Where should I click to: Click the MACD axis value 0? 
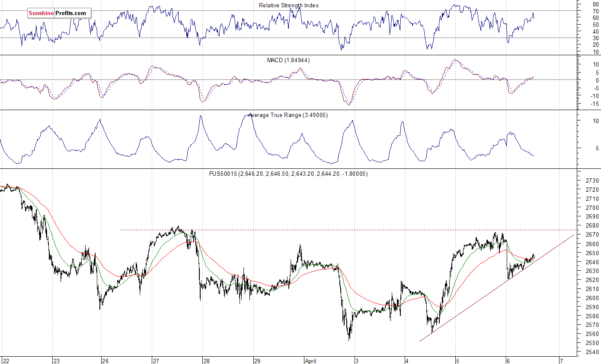598,80
